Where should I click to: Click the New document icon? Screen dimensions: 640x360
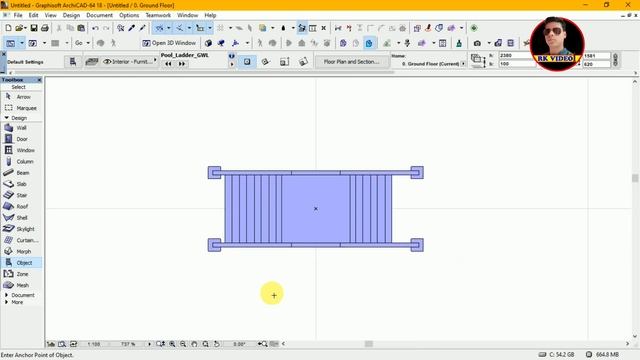pos(8,28)
